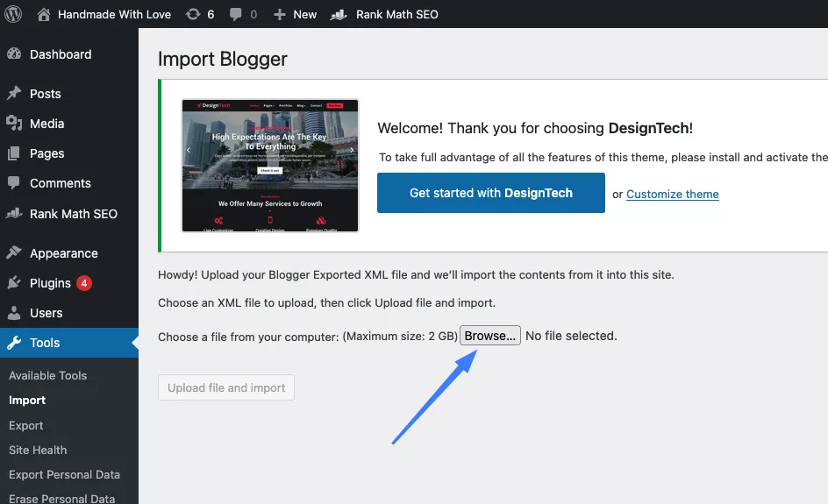Open Export Personal Data submenu item
Viewport: 828px width, 504px height.
[64, 474]
